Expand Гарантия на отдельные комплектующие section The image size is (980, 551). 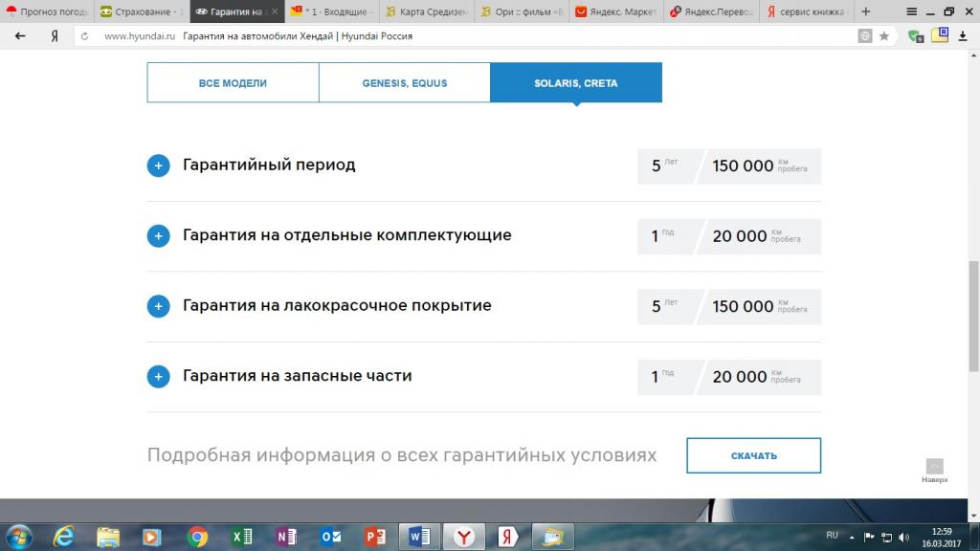158,236
